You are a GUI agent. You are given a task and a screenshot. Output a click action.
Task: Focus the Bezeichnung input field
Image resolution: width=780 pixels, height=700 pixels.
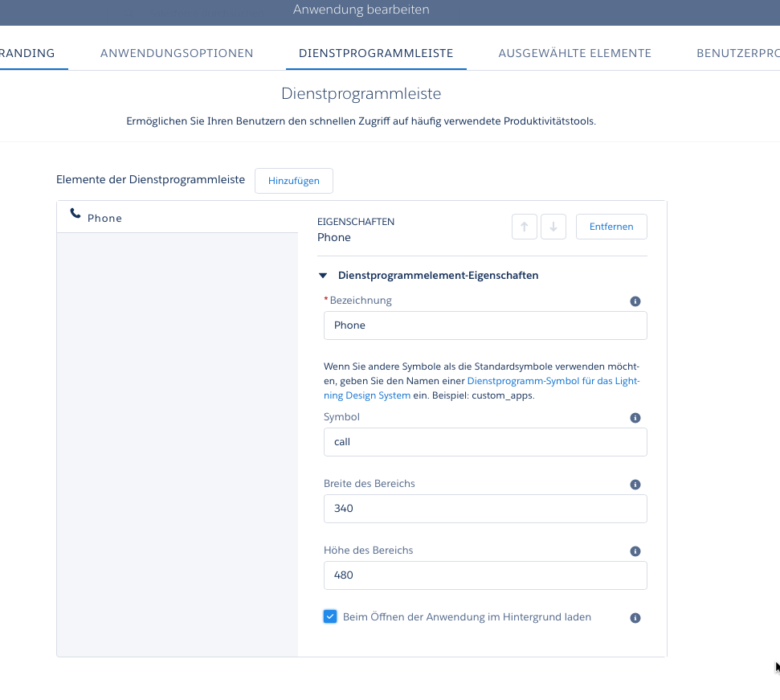tap(485, 325)
